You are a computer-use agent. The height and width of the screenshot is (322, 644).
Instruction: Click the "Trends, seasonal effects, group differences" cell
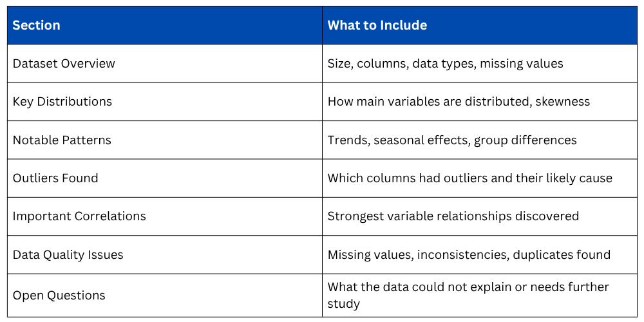(x=452, y=140)
